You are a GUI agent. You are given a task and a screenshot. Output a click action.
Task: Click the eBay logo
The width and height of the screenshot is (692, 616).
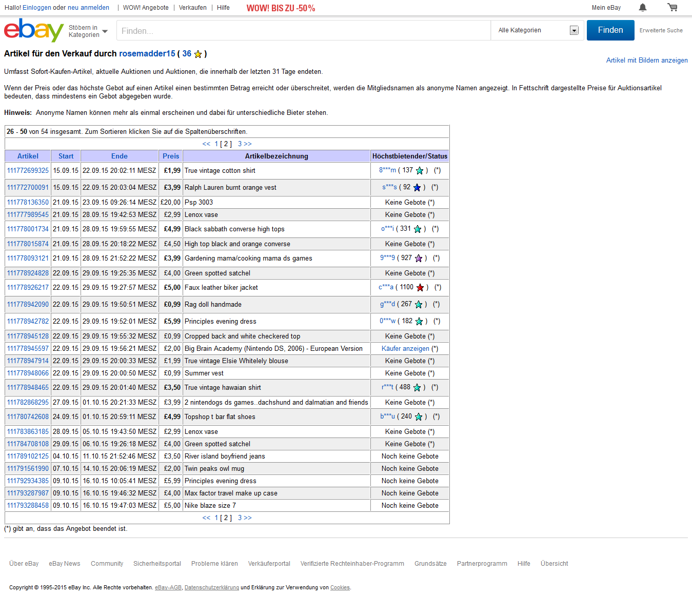pos(34,30)
